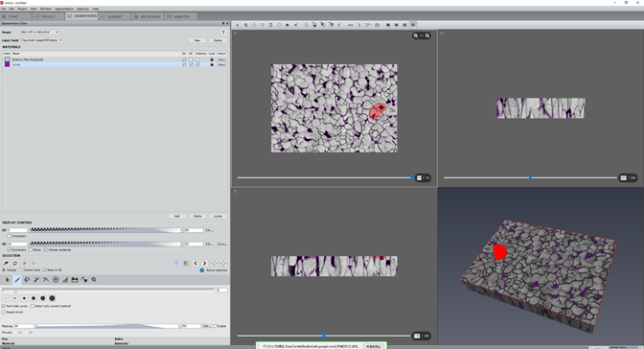Go to previous slice with left arrow

(195, 263)
